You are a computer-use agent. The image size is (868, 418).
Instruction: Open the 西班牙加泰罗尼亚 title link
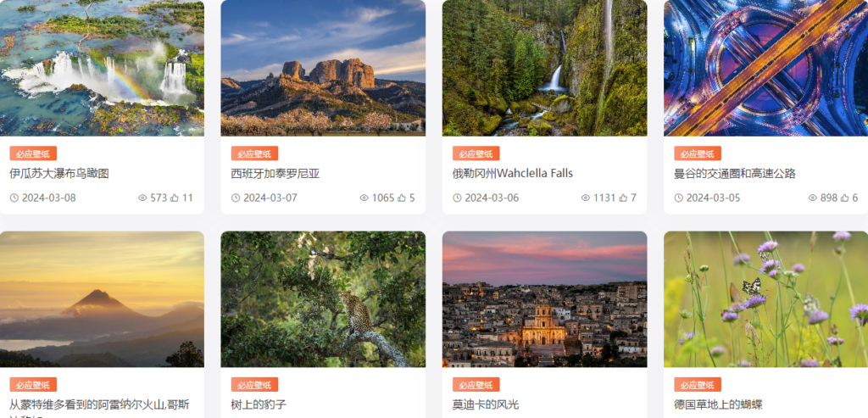275,173
